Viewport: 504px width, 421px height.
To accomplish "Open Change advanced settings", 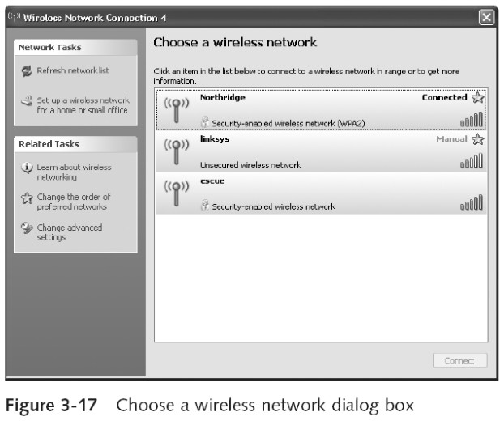I will (x=70, y=232).
